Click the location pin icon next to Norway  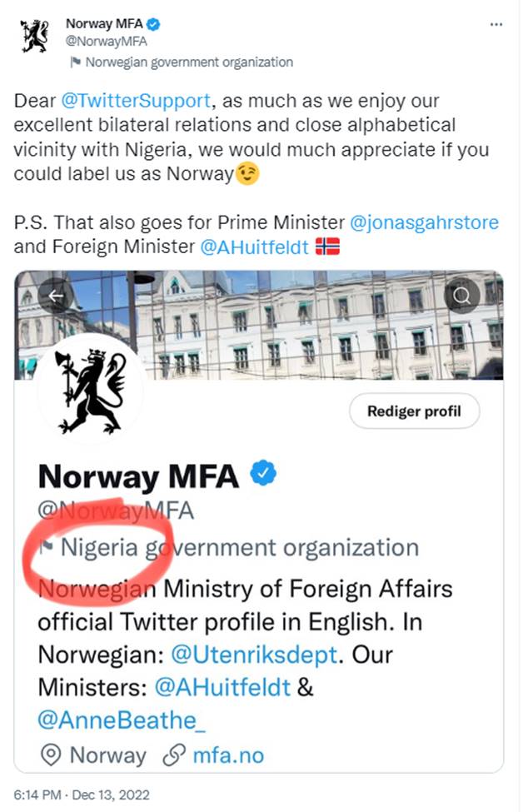point(52,755)
